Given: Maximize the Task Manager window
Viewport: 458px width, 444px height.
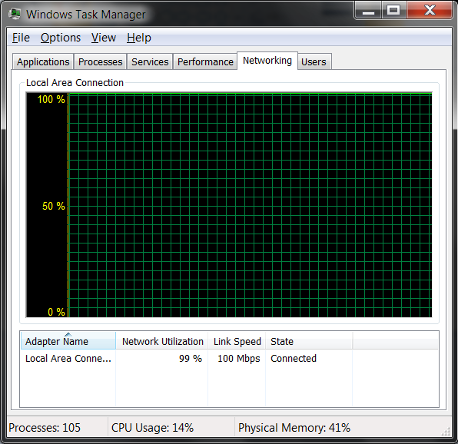Looking at the screenshot, I should (394, 11).
